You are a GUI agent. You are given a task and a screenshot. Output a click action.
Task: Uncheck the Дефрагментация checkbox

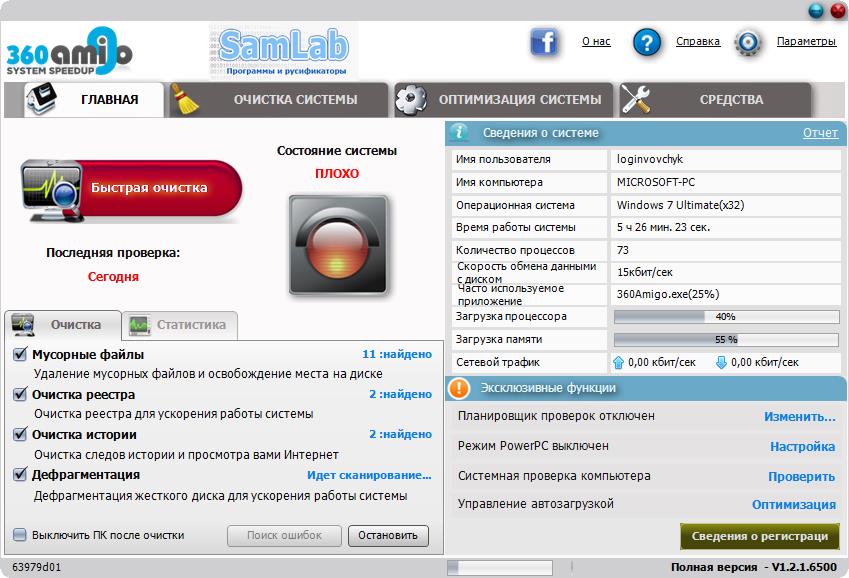click(20, 475)
